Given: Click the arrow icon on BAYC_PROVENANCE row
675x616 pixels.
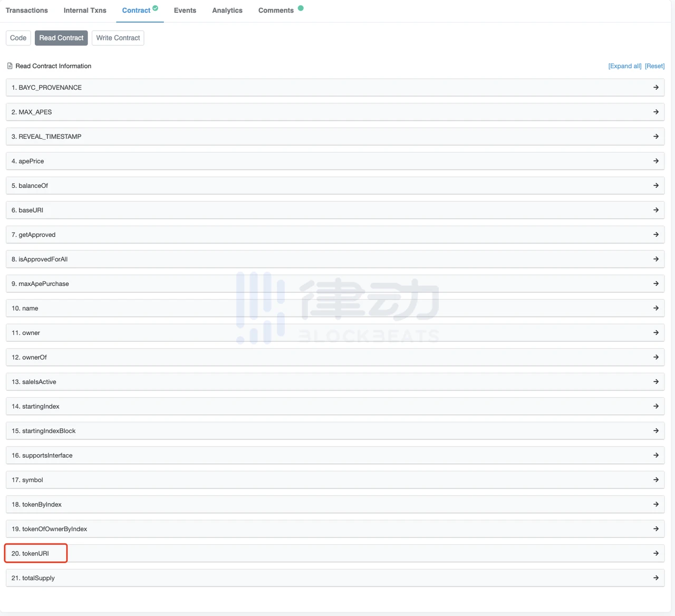Looking at the screenshot, I should [656, 88].
